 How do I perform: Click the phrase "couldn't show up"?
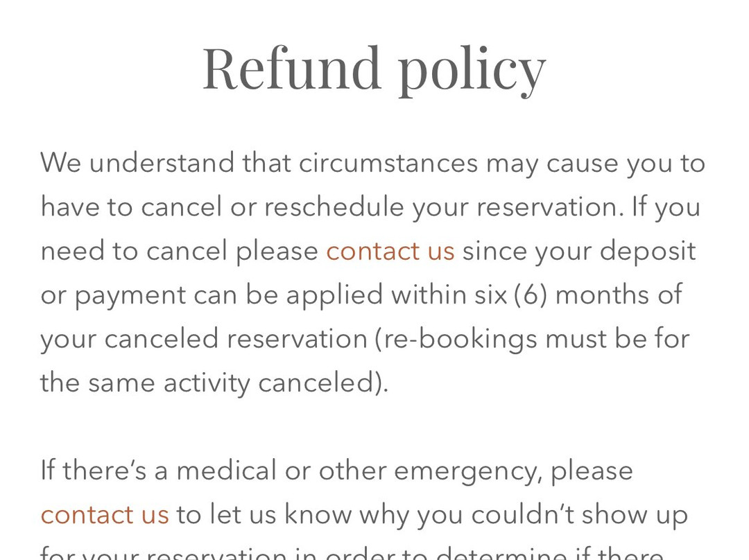579,514
